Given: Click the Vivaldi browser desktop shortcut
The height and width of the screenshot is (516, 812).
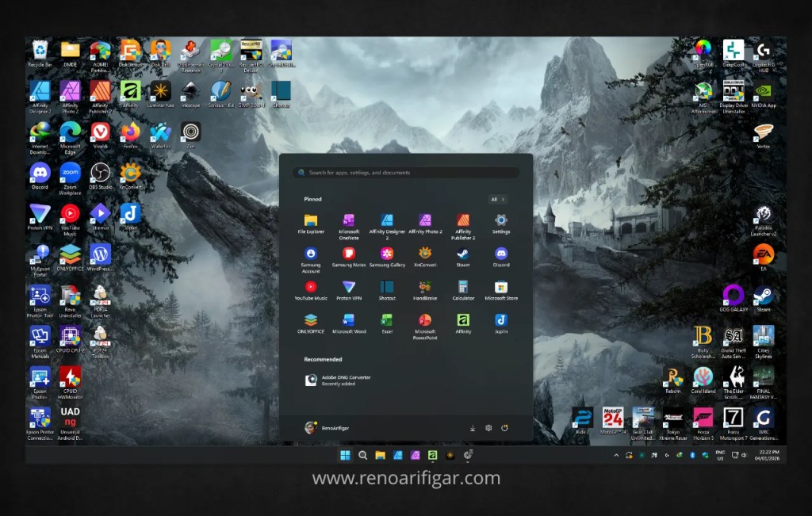Looking at the screenshot, I should click(x=100, y=132).
